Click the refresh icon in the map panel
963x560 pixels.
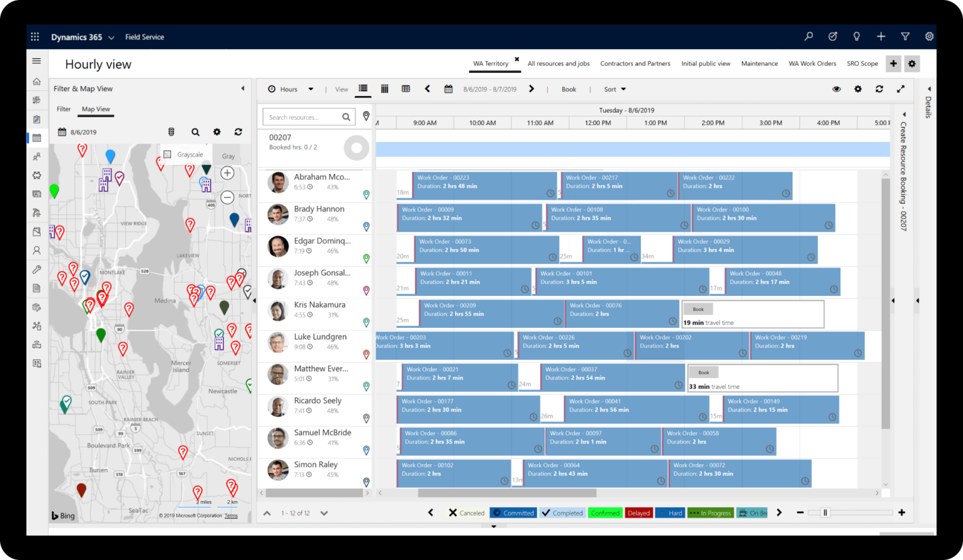pyautogui.click(x=238, y=132)
